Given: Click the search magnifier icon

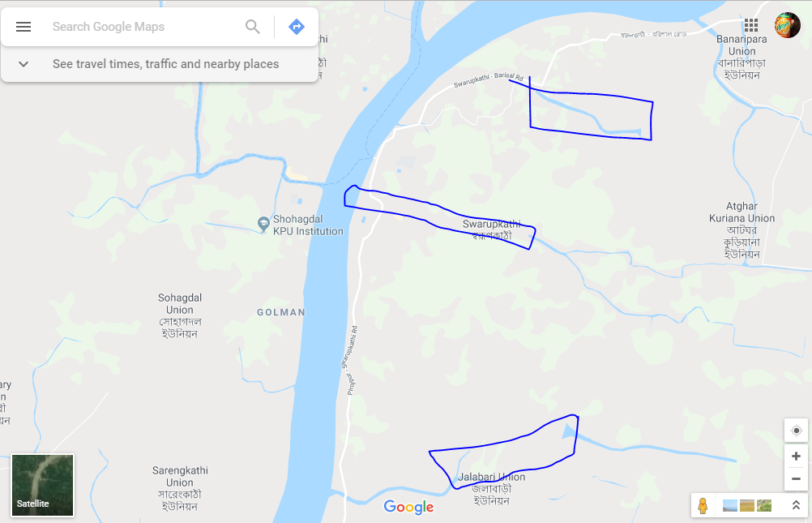Looking at the screenshot, I should [x=253, y=27].
